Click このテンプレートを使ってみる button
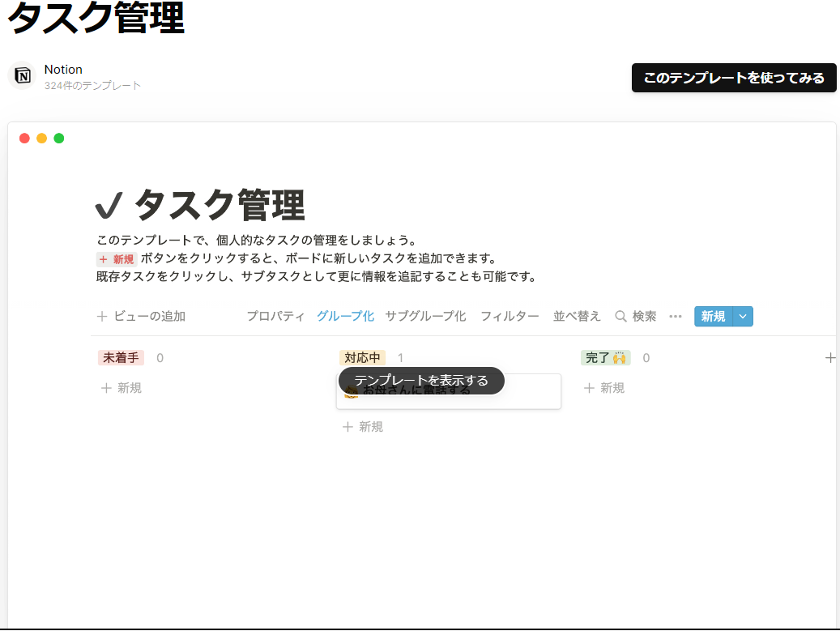Screen dimensions: 840x631 733,78
